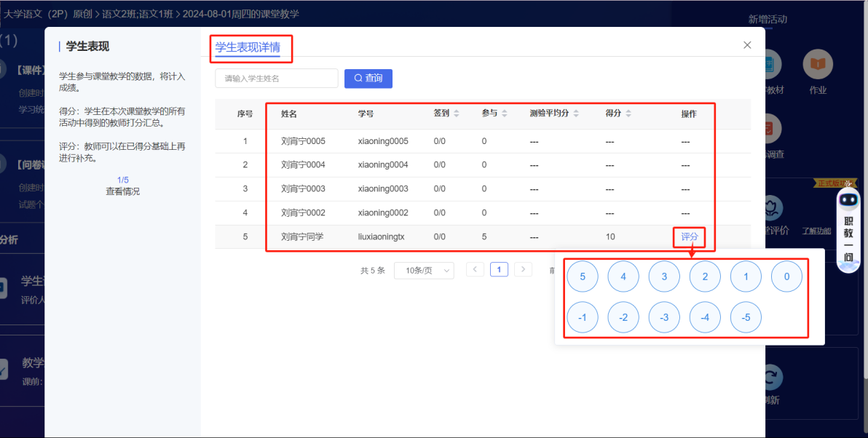Select the 学生表现详情 tab
Viewport: 868px width, 438px height.
point(248,48)
